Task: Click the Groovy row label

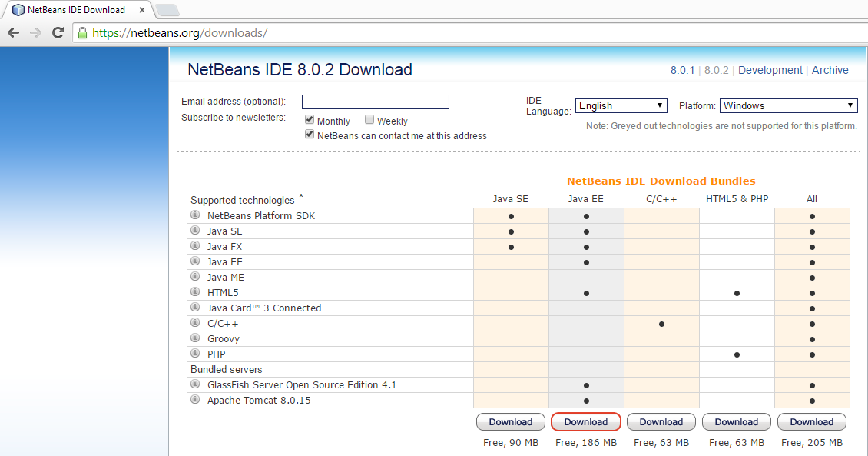Action: point(223,339)
